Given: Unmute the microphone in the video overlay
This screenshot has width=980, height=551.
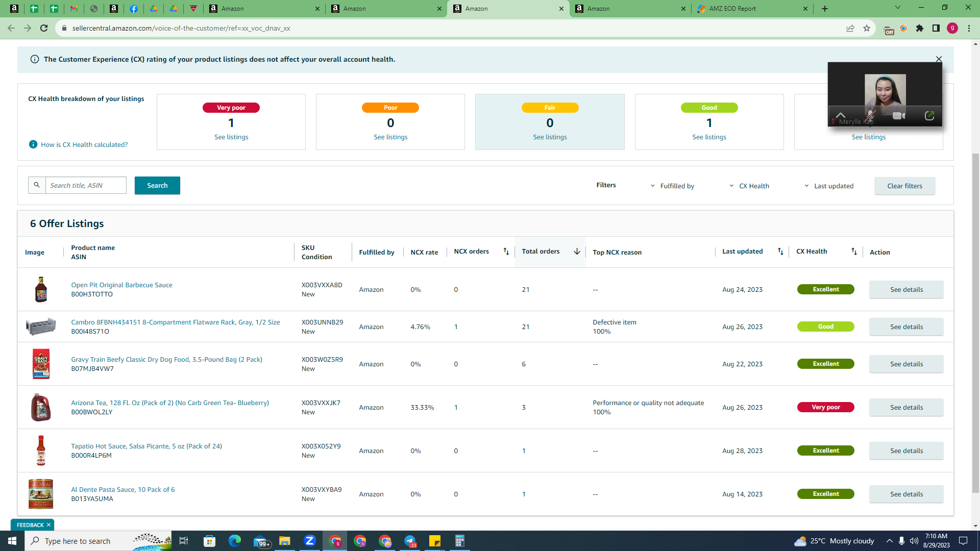Looking at the screenshot, I should point(870,116).
